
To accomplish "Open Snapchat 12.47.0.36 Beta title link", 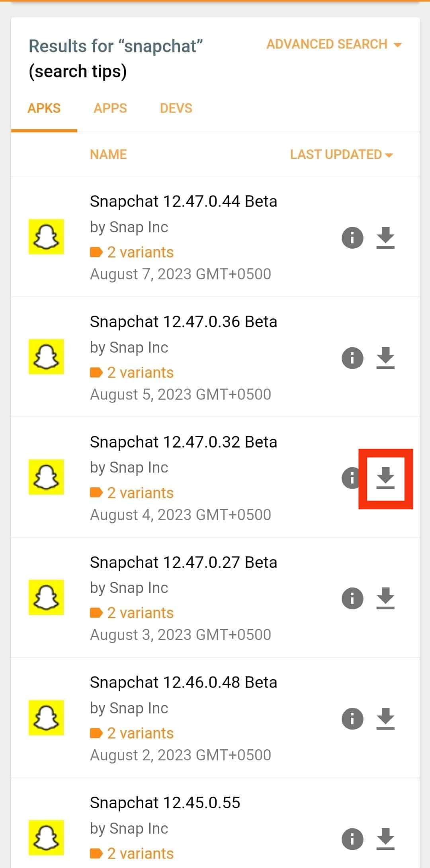I will (x=183, y=322).
